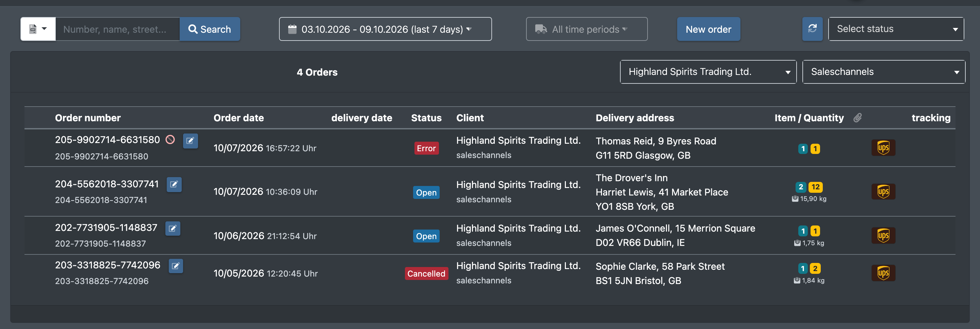Click UPS icon for James O'Connell order

click(x=883, y=235)
